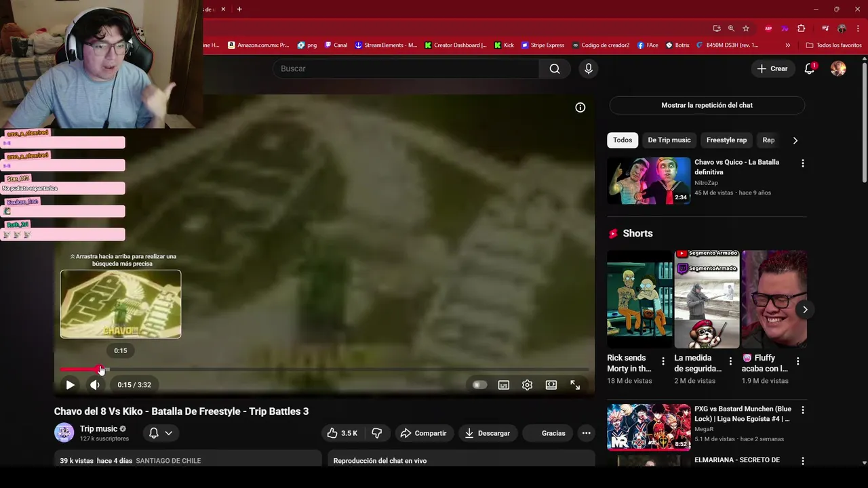Open the Fluffy acaba con short

(774, 299)
